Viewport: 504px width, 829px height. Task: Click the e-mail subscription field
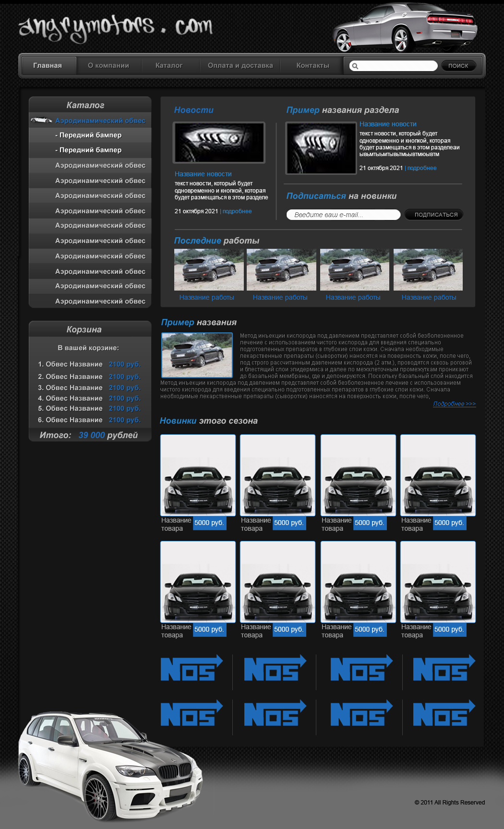click(x=344, y=215)
